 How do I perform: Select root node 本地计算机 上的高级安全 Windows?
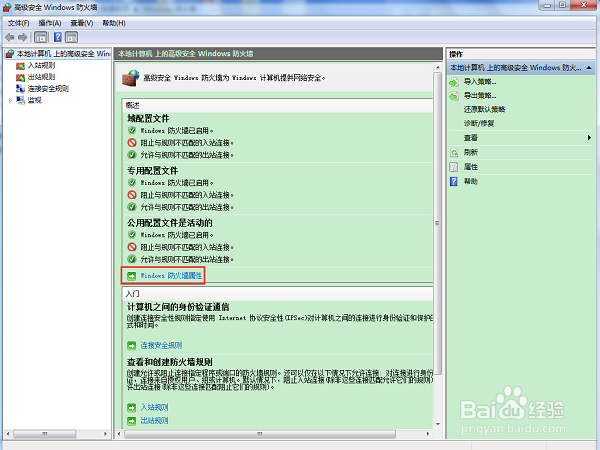point(64,54)
